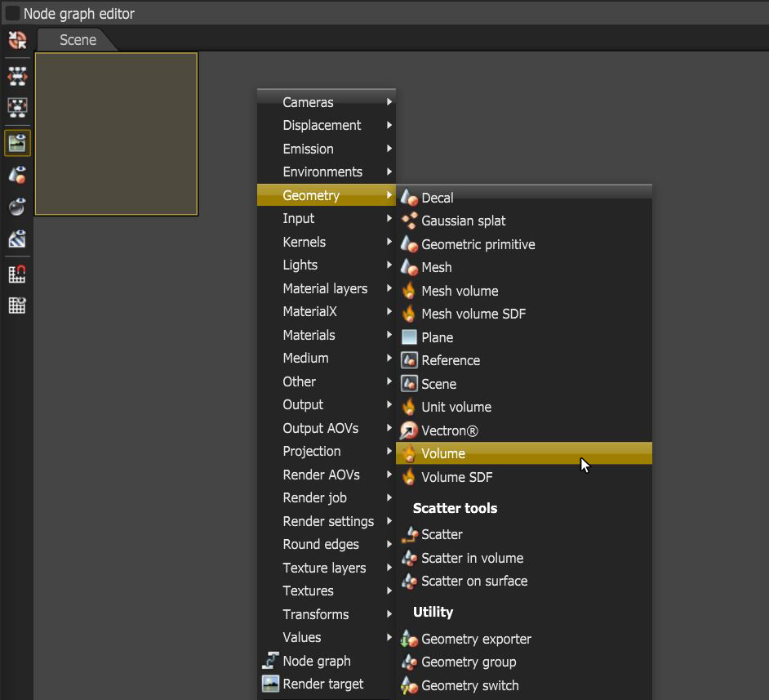769x700 pixels.
Task: Click the Reference node icon
Action: pyautogui.click(x=409, y=360)
